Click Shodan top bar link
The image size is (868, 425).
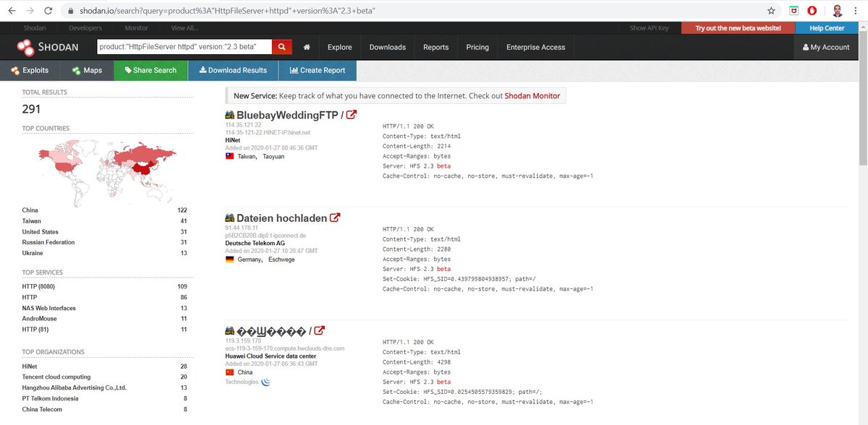pos(34,27)
